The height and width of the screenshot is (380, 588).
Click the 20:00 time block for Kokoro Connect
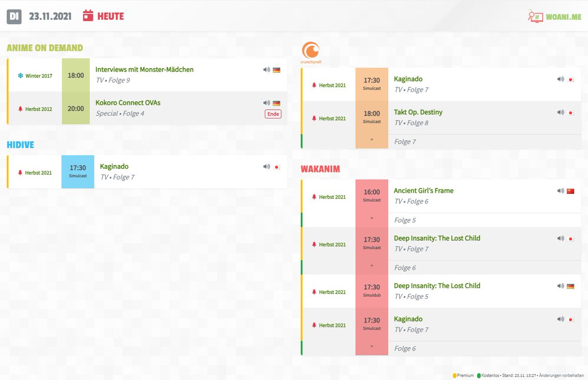75,108
